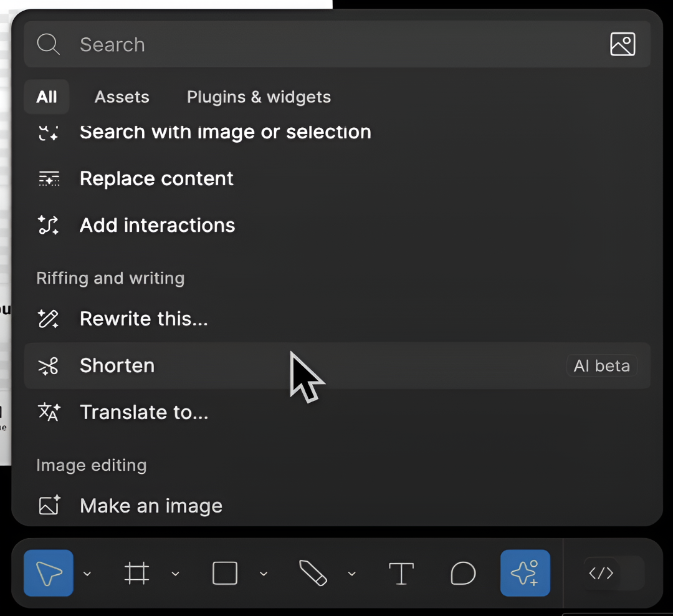The image size is (673, 616).
Task: Expand the shape tools dropdown chevron
Action: pyautogui.click(x=264, y=574)
